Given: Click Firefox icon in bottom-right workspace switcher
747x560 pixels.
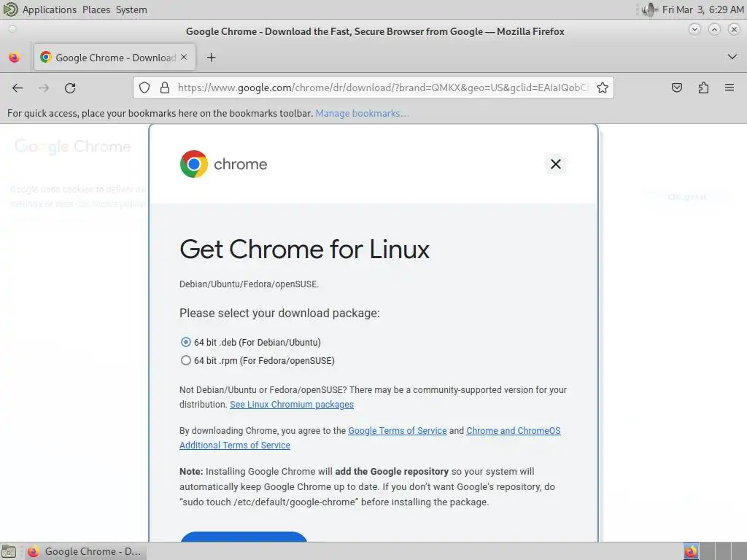Looking at the screenshot, I should click(x=691, y=551).
